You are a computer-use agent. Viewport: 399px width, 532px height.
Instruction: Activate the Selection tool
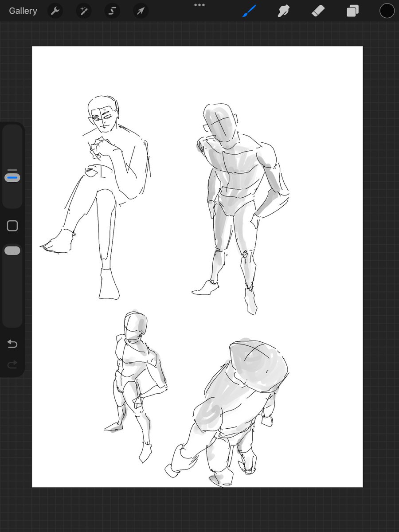tap(112, 11)
